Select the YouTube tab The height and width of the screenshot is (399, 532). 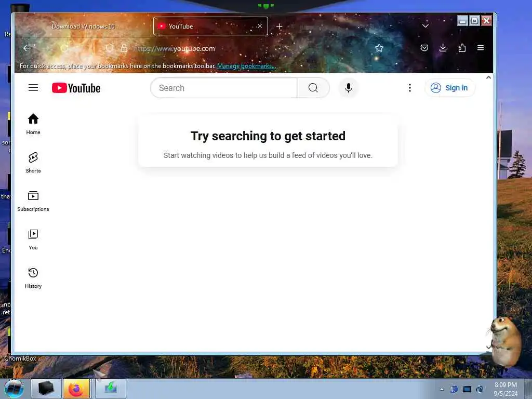pos(210,26)
